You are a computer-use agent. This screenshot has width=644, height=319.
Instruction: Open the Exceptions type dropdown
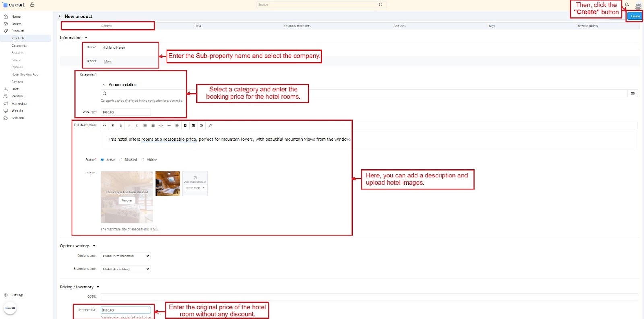point(126,269)
